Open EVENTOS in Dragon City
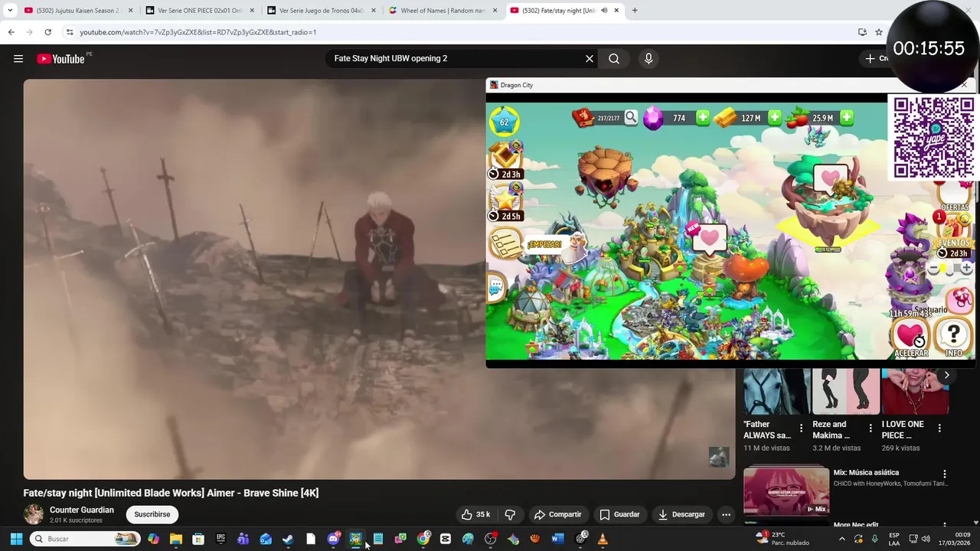 click(x=954, y=233)
